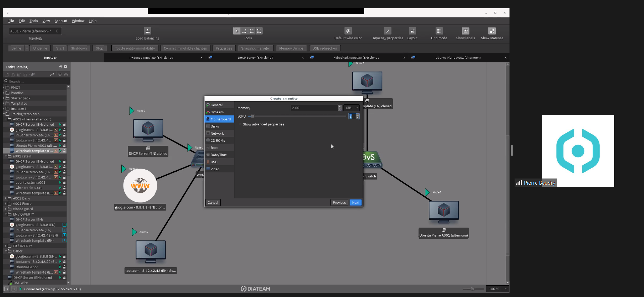The image size is (644, 297).
Task: Select the Disks section in dialog
Action: 215,126
